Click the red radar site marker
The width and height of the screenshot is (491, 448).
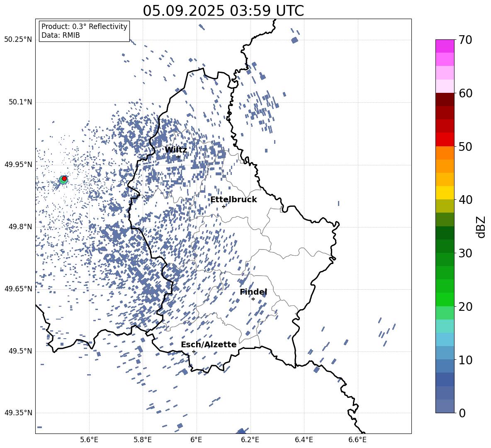(64, 179)
